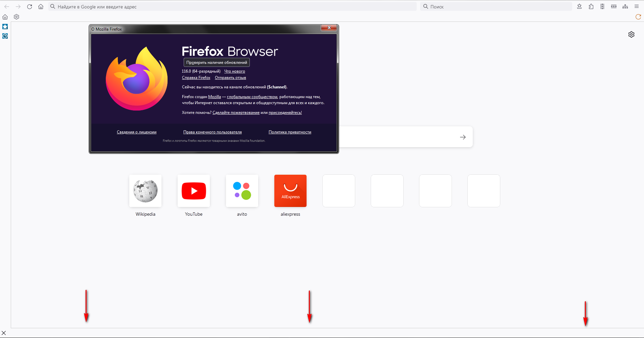Click the browser forward arrow
The width and height of the screenshot is (644, 338).
pyautogui.click(x=18, y=7)
